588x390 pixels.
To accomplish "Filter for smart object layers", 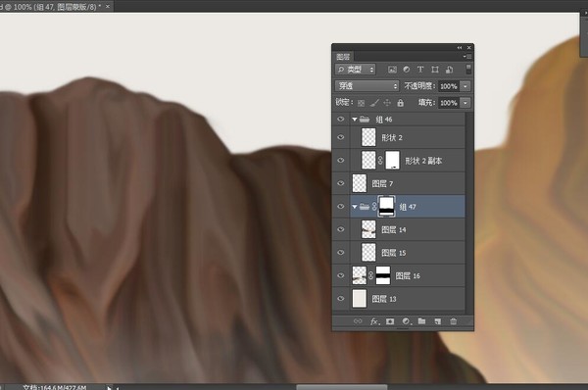I will [x=449, y=70].
